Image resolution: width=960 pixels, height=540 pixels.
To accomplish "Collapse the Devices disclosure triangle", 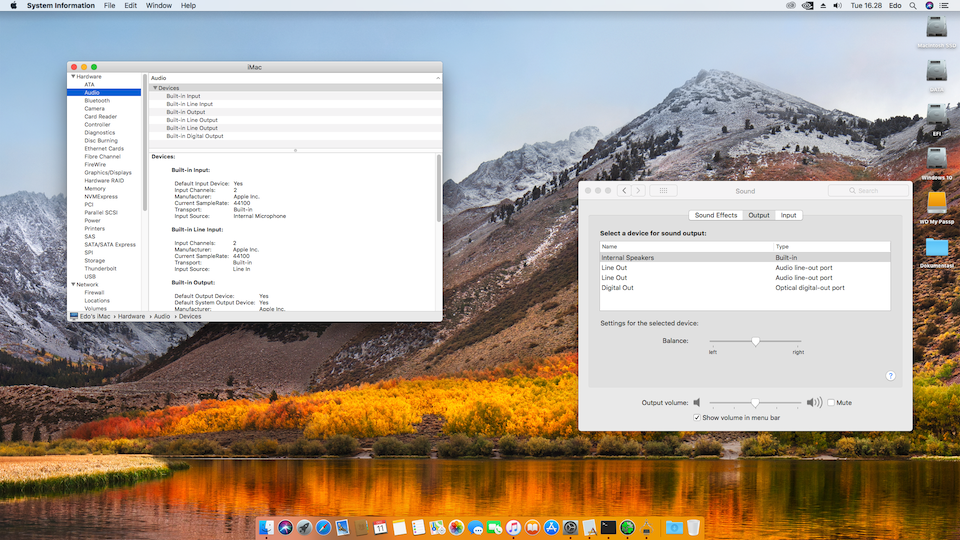I will tap(155, 88).
